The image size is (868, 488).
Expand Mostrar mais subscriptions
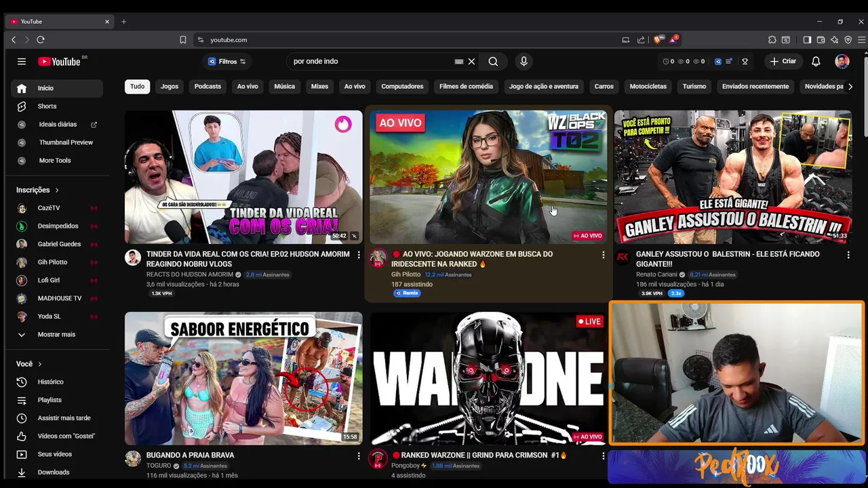click(x=57, y=335)
